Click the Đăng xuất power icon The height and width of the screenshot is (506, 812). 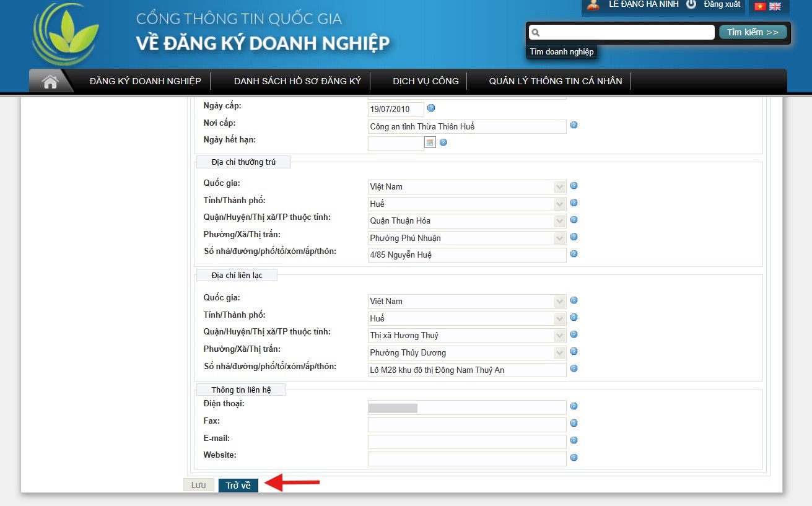pos(691,4)
